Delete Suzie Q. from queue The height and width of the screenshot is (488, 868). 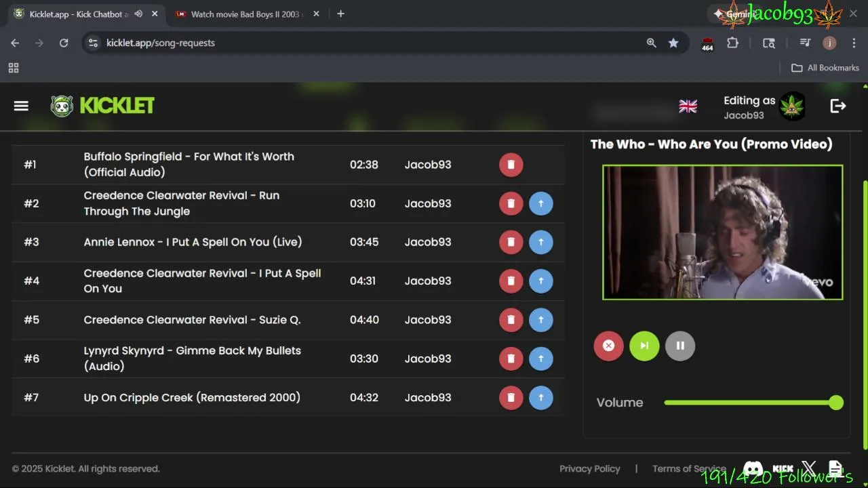pos(511,320)
